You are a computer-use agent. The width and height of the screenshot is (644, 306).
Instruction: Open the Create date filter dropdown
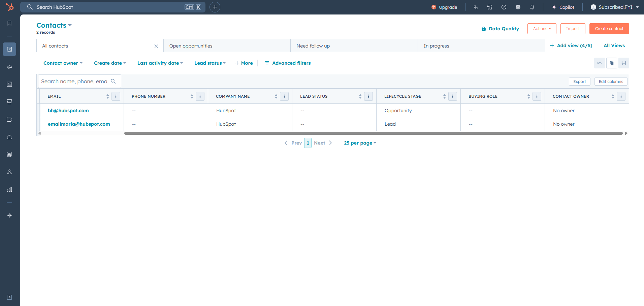(110, 63)
